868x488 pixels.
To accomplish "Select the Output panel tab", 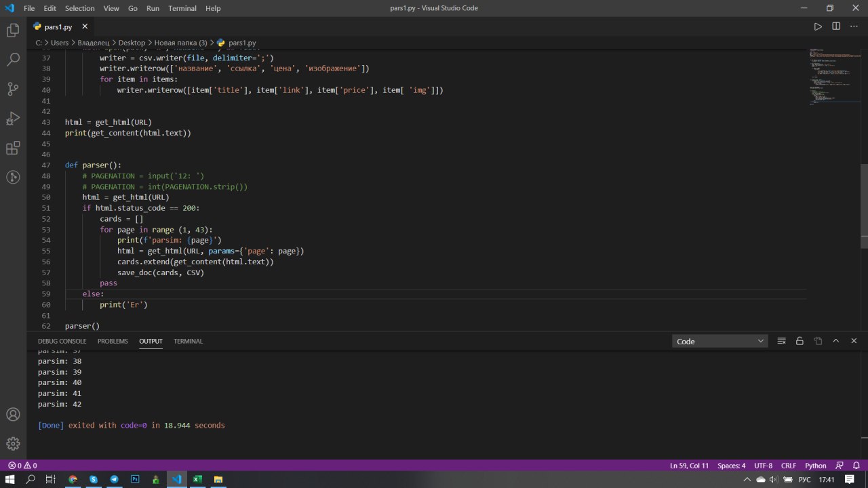I will 151,341.
